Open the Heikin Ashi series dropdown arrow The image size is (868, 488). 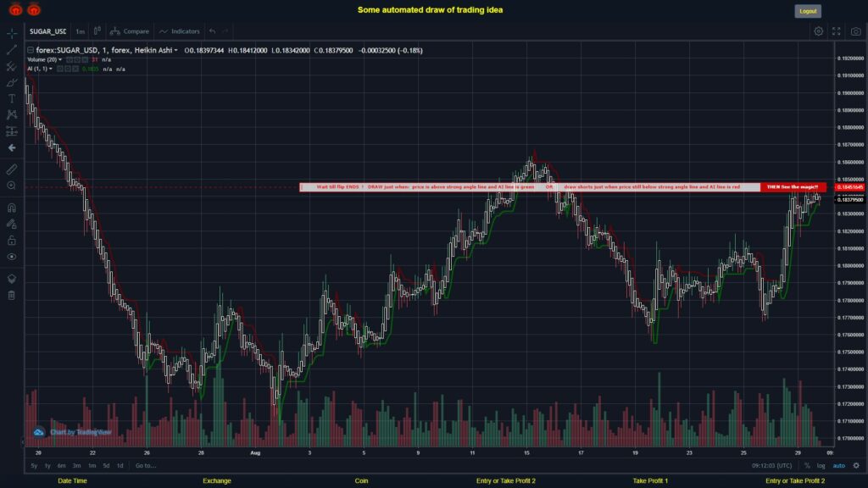tap(176, 50)
